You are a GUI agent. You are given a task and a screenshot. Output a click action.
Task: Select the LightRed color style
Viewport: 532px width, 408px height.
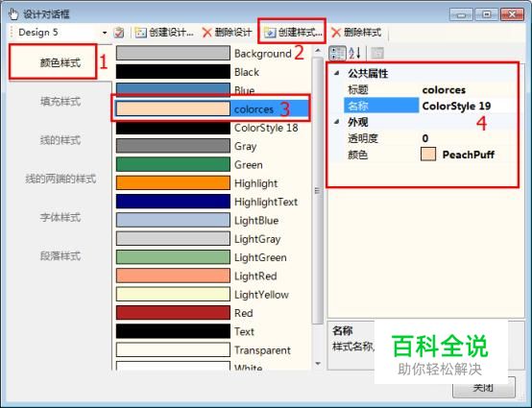[x=212, y=276]
